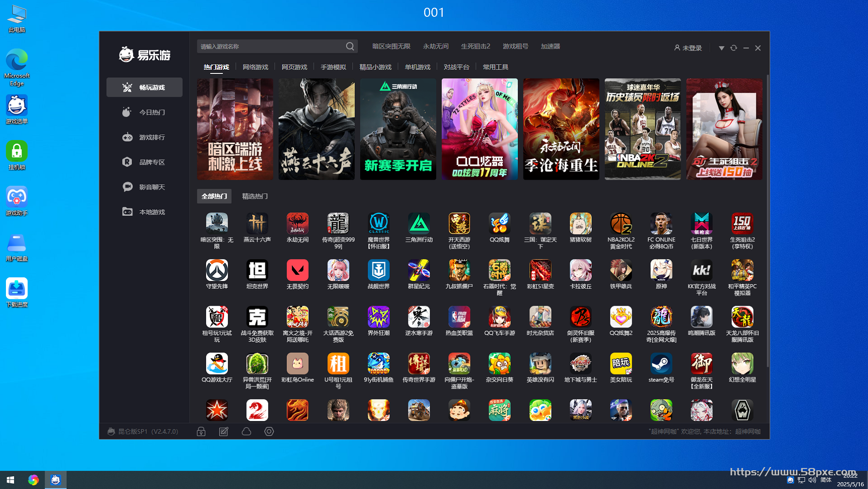Open the 战舰世界 game icon
The image size is (868, 489).
378,271
